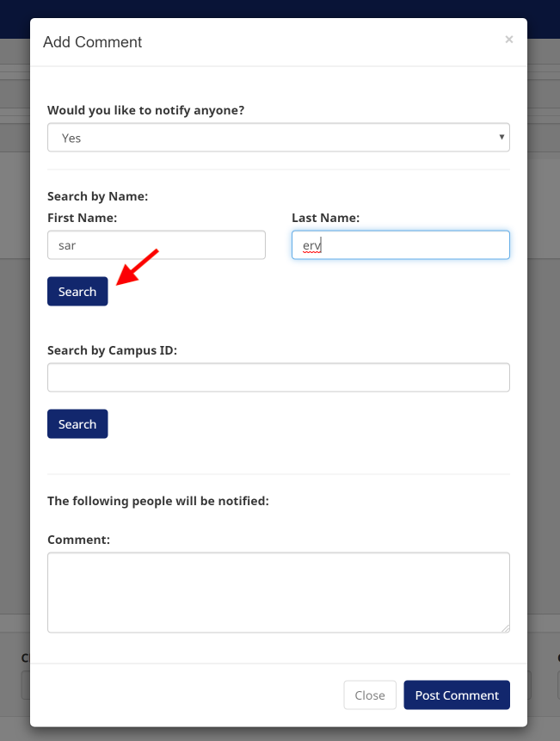This screenshot has width=560, height=741.
Task: Click the Would you like to notify anyone label
Action: (x=146, y=110)
